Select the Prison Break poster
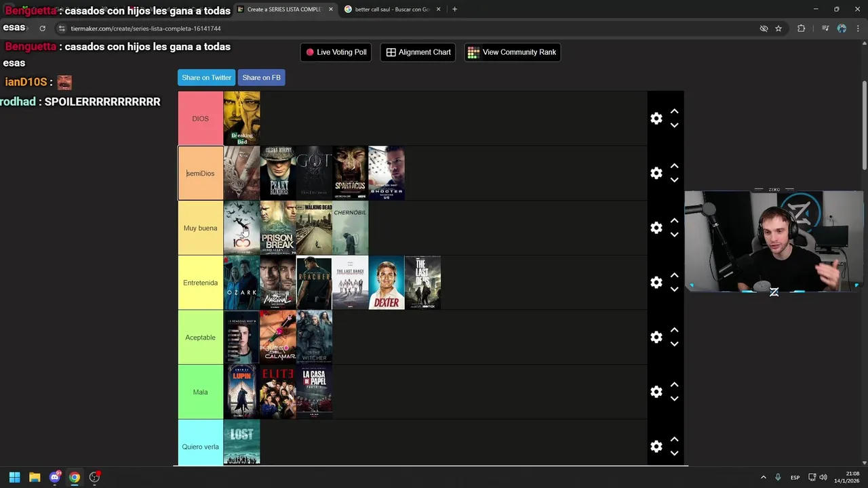868x488 pixels. click(x=278, y=228)
